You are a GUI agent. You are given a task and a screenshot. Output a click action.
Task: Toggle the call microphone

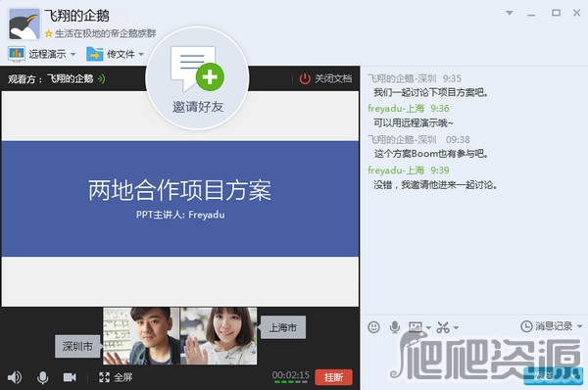(x=43, y=377)
